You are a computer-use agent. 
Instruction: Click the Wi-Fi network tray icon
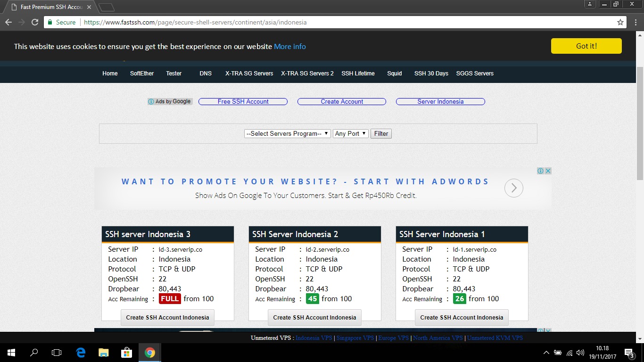pos(570,353)
